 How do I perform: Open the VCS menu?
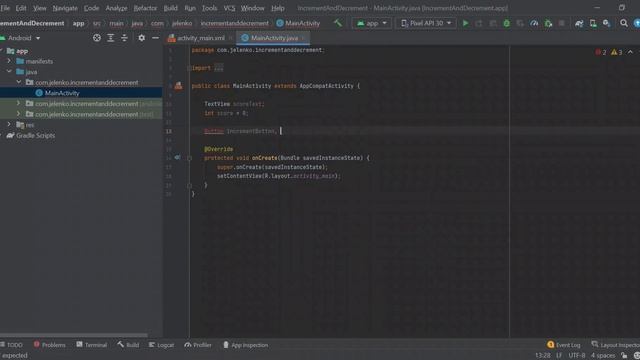point(229,8)
